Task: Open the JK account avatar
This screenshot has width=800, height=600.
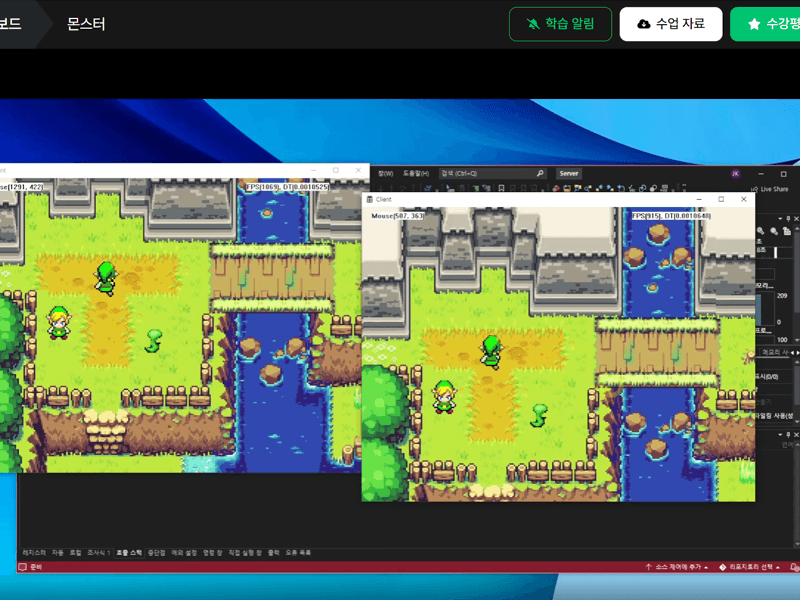Action: [x=735, y=173]
